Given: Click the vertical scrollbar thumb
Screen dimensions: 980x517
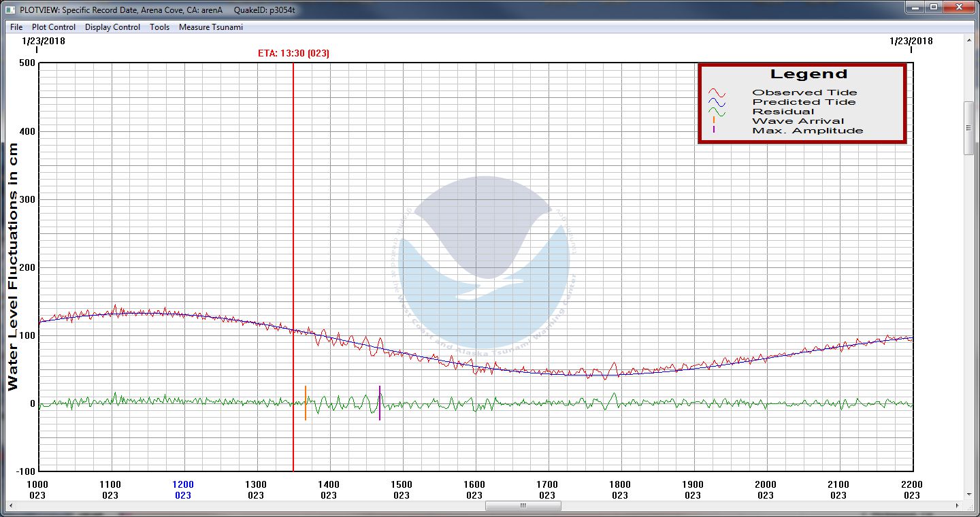Looking at the screenshot, I should coord(969,128).
